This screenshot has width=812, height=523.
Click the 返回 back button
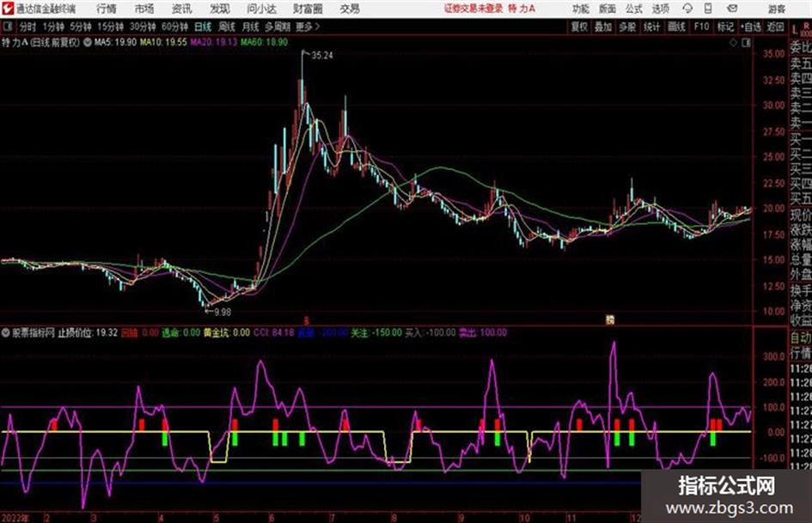[x=775, y=27]
